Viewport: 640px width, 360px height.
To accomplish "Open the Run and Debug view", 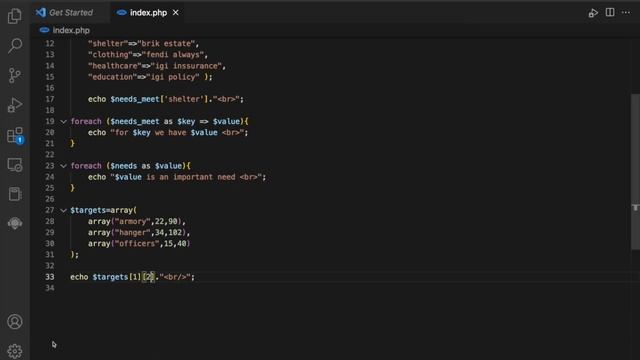I will 15,105.
